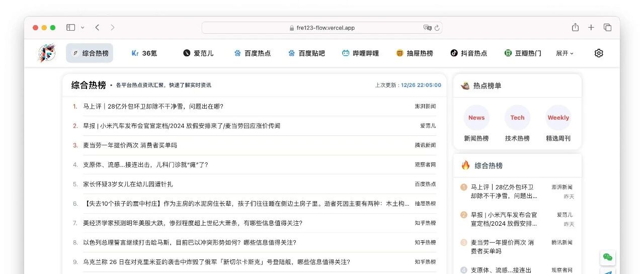Click the update time 12/26 22:05:00
Screen dimensions: 644x274
[421, 85]
